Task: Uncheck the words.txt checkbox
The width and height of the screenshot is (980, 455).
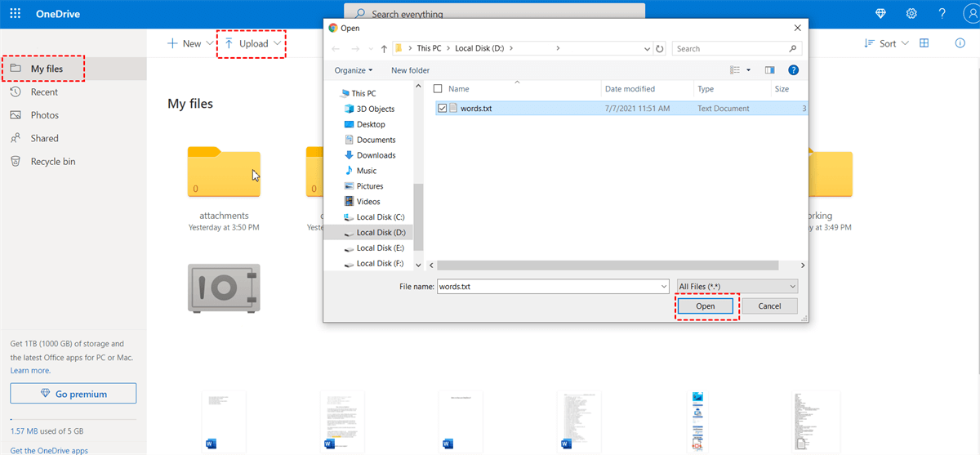Action: [x=443, y=108]
